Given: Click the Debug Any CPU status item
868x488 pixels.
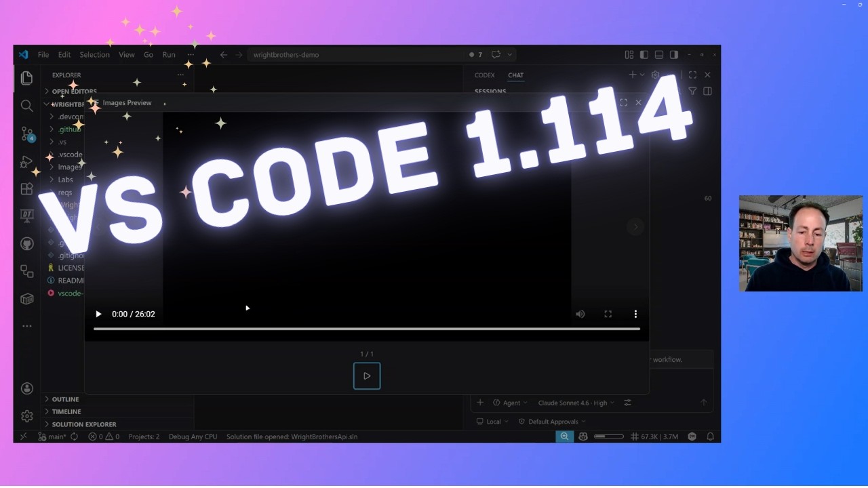Looking at the screenshot, I should click(193, 436).
